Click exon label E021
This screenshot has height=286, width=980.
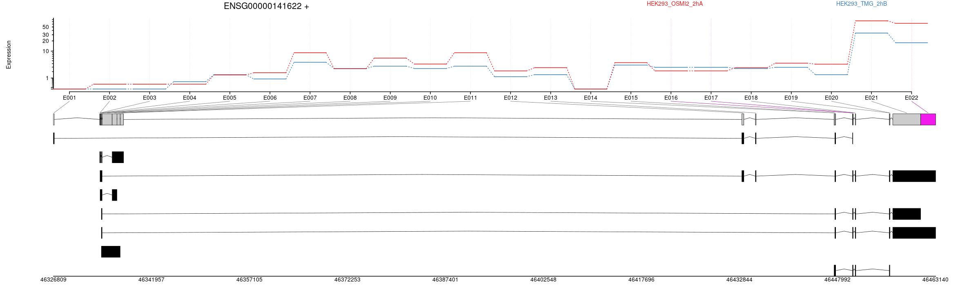pos(871,98)
